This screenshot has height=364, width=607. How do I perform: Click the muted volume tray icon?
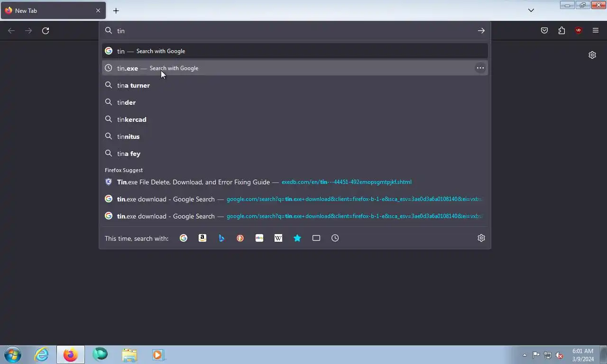[x=559, y=355]
